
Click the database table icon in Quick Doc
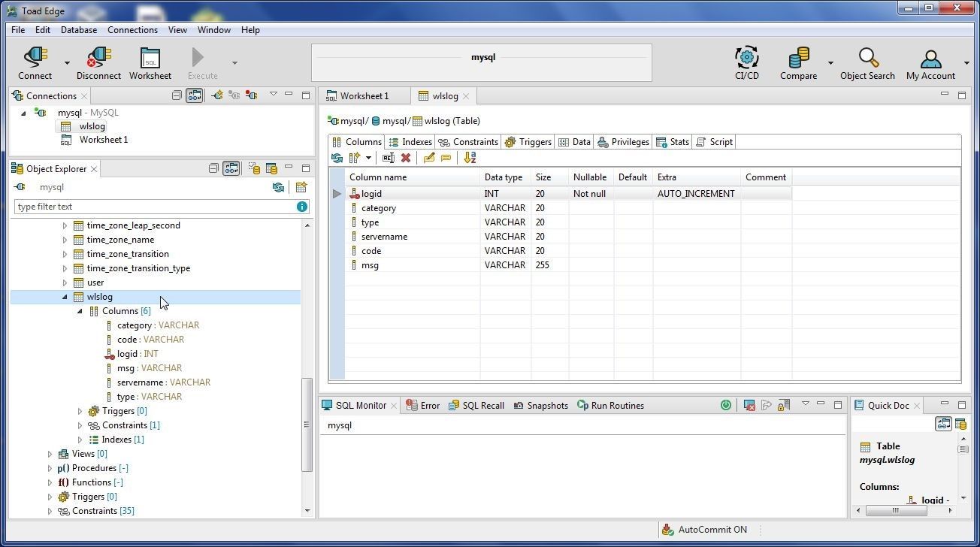[960, 424]
